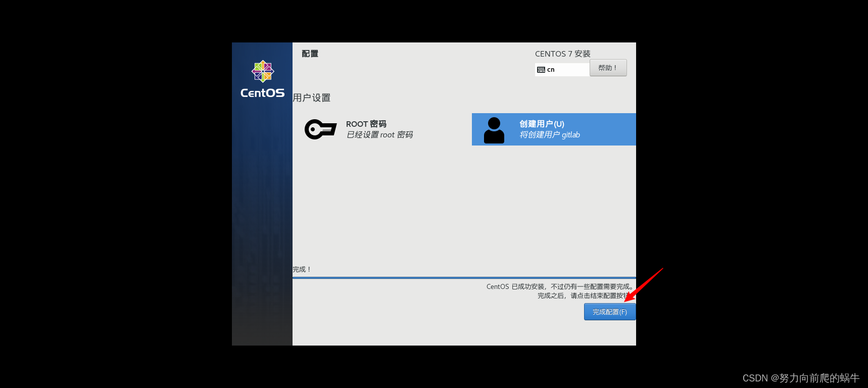Click the 完成! status text
The height and width of the screenshot is (388, 868).
[302, 269]
